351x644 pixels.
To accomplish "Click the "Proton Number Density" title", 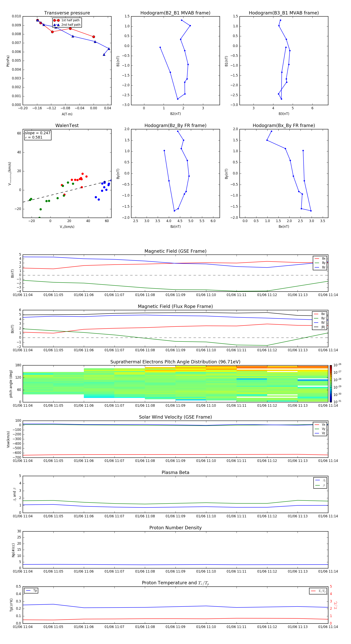I will 175,528.
